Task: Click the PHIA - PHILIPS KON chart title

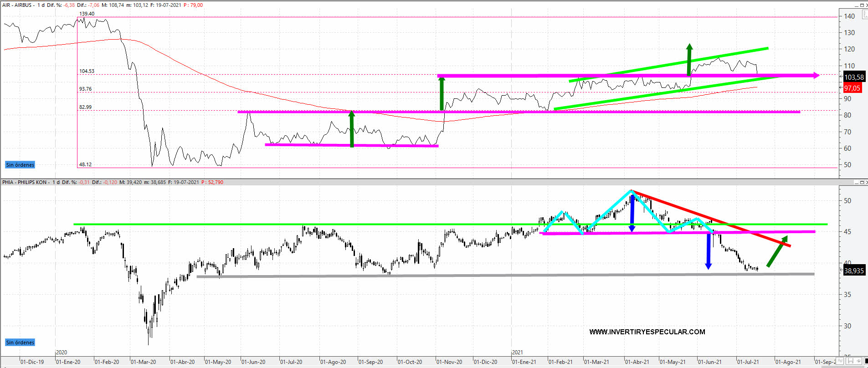Action: coord(25,182)
